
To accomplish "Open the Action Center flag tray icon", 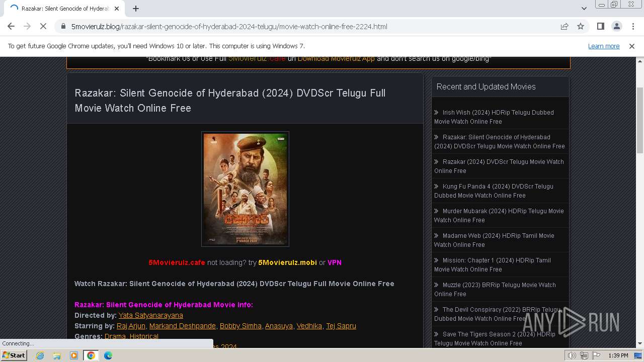I will point(596,355).
